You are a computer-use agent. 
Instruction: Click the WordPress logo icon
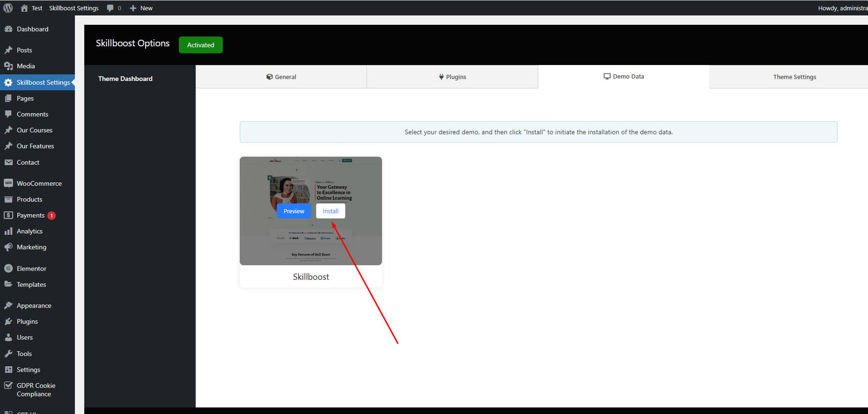pyautogui.click(x=8, y=8)
